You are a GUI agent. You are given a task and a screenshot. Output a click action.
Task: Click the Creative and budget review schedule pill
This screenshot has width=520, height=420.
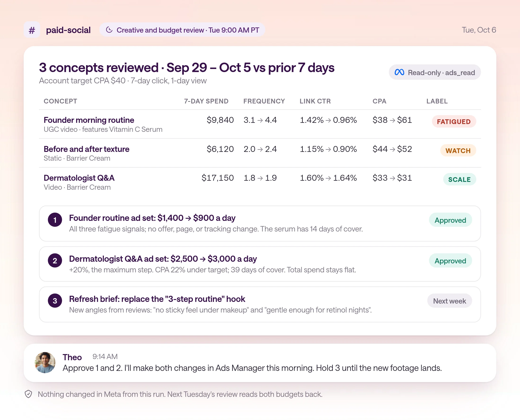click(182, 30)
